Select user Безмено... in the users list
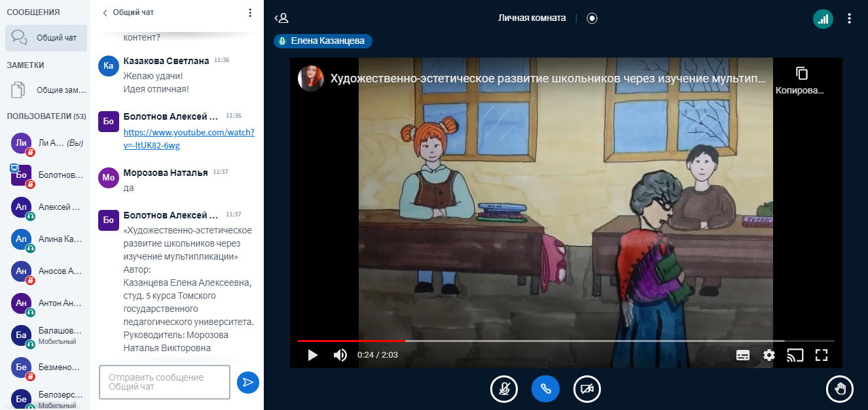 click(x=47, y=367)
